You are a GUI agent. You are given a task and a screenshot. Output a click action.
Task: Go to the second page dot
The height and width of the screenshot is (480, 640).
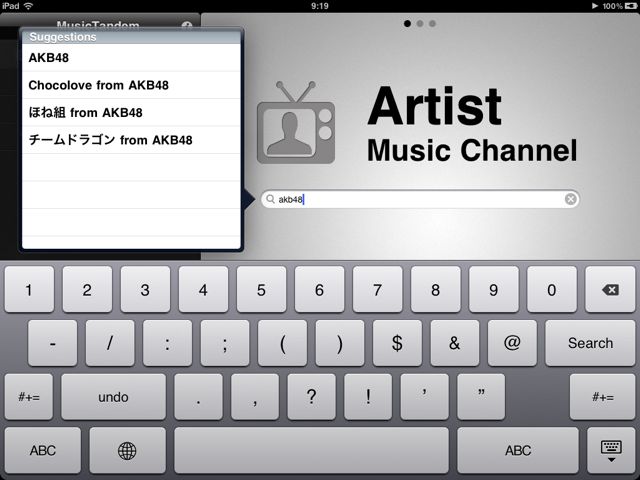click(420, 24)
